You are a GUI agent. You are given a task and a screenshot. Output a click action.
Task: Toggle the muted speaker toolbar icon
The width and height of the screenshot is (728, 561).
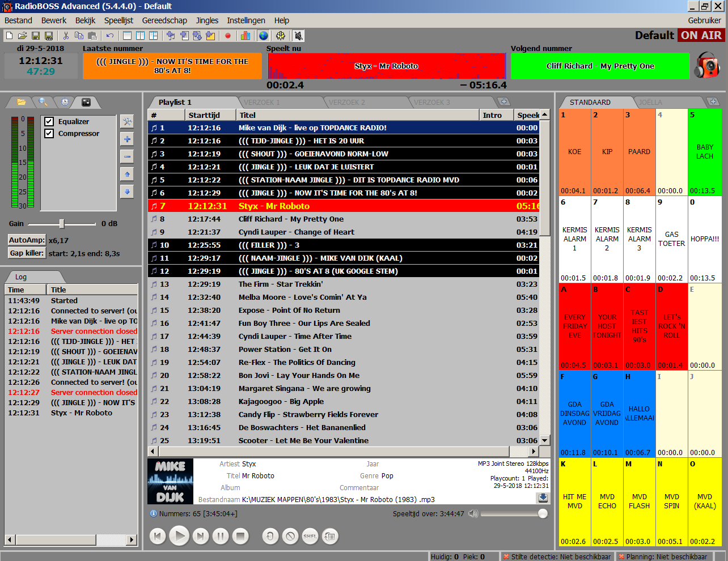pyautogui.click(x=299, y=36)
